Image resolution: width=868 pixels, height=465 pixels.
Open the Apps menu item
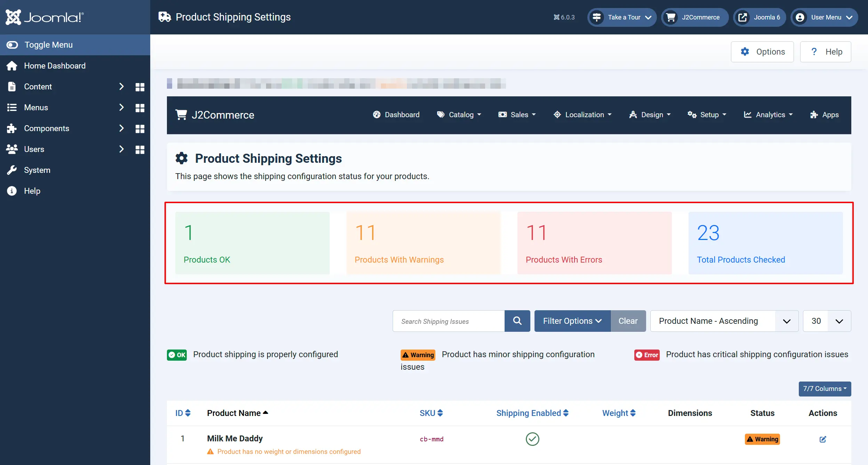825,115
